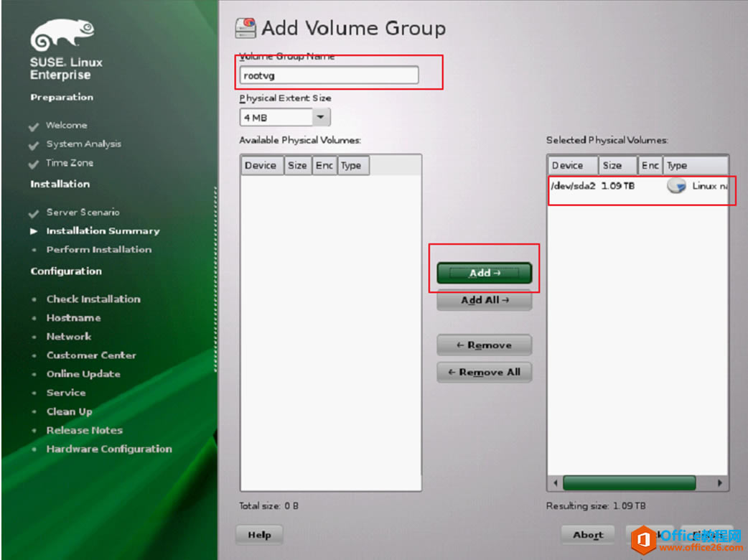
Task: Click the Type header in Available Physical Volumes
Action: coord(353,166)
